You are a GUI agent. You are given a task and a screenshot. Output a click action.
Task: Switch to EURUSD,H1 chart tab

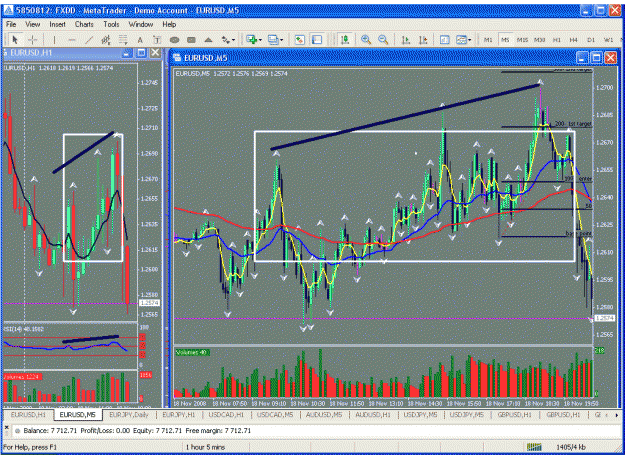28,415
